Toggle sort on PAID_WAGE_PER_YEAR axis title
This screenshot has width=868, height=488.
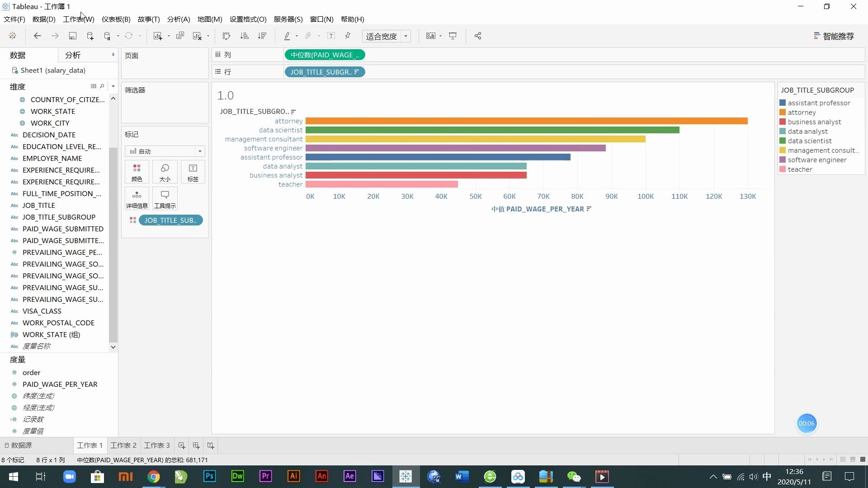click(x=589, y=209)
